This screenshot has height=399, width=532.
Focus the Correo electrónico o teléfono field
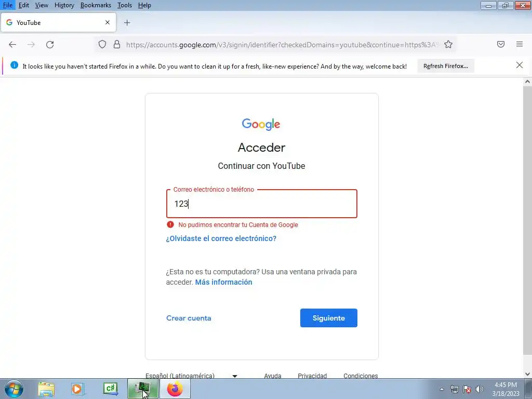(262, 204)
